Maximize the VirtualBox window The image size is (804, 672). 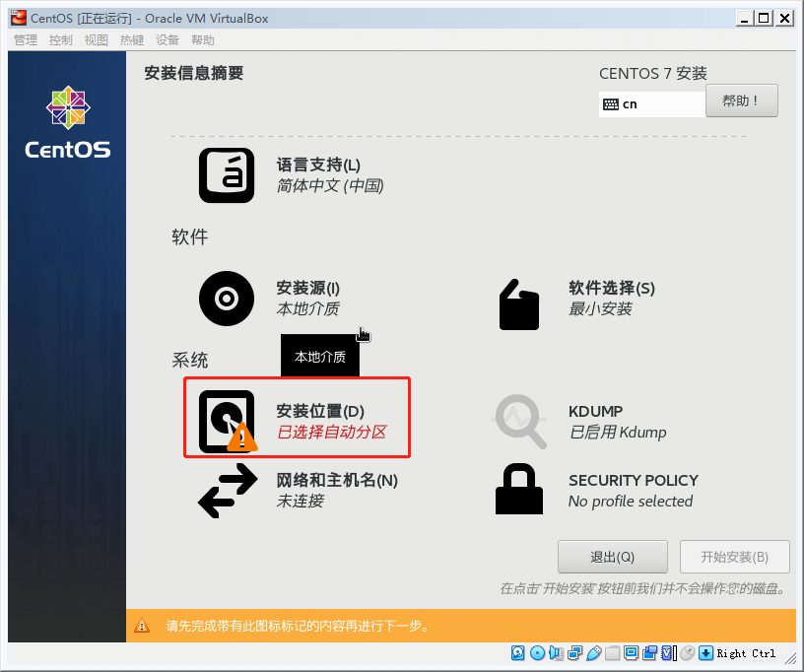pos(764,19)
